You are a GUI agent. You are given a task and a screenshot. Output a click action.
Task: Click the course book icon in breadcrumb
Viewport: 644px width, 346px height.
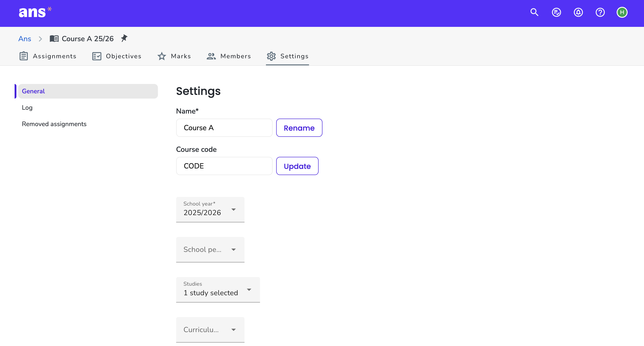coord(54,39)
